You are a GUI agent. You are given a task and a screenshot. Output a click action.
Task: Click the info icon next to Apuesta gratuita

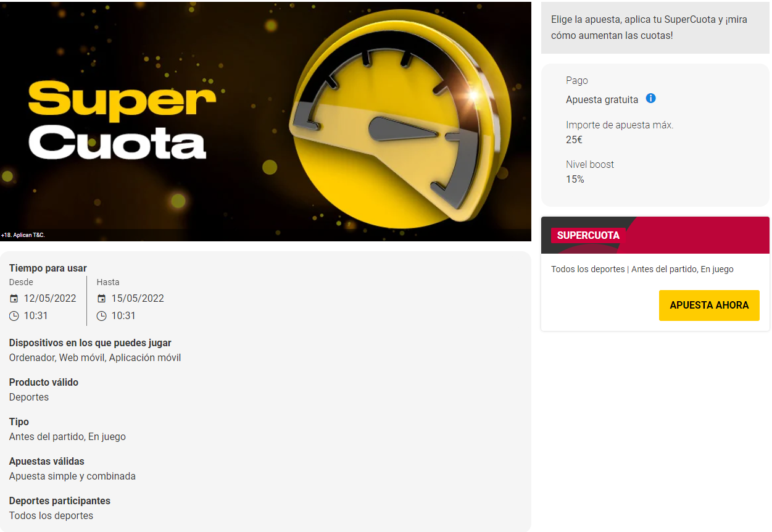(650, 98)
